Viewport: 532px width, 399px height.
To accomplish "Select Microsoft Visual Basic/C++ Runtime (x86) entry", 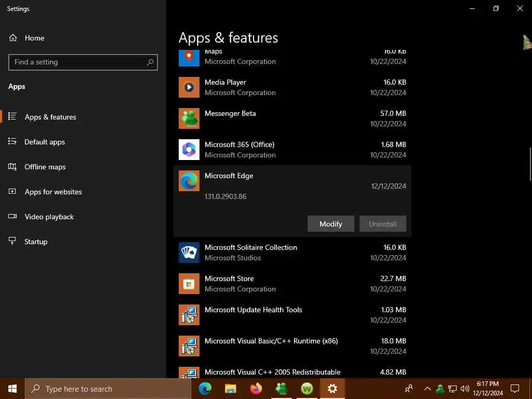I will [271, 341].
